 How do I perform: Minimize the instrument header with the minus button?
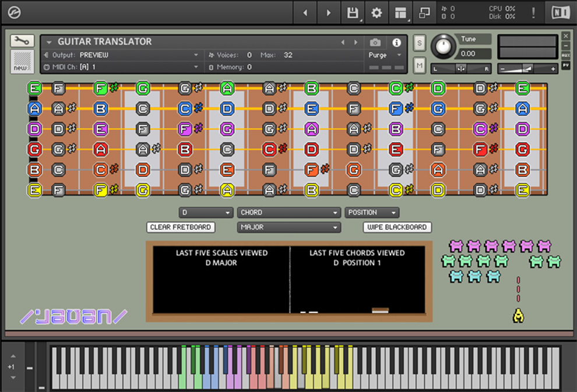point(565,45)
